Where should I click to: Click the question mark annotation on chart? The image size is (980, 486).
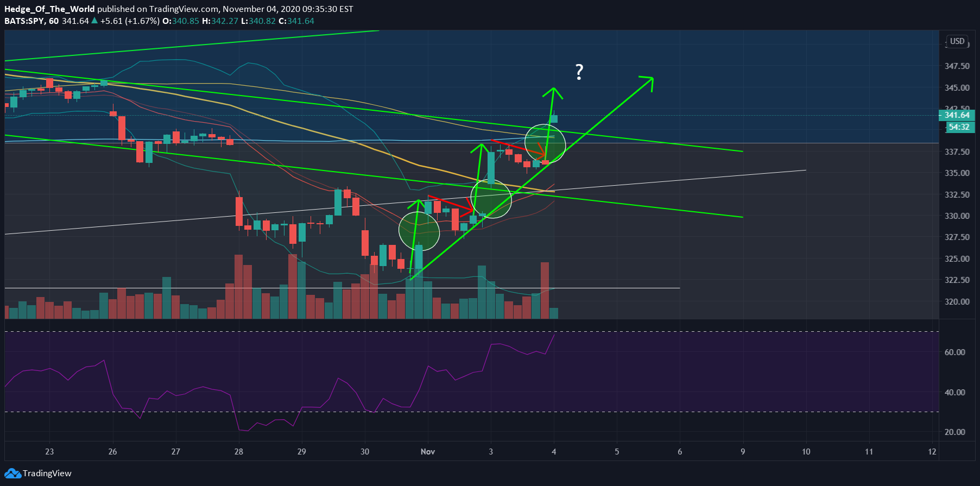coord(579,72)
